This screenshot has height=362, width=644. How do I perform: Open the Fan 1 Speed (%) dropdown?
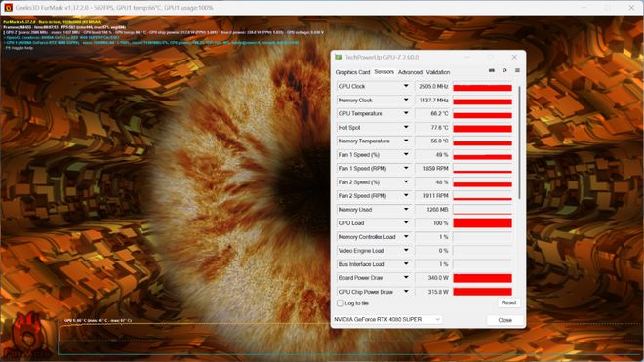pos(406,155)
